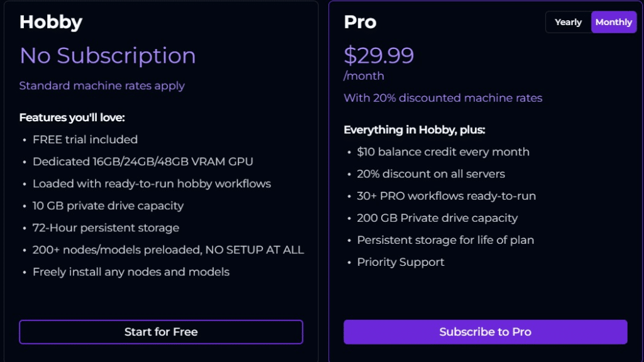Click Freely install any nodes and models

131,272
